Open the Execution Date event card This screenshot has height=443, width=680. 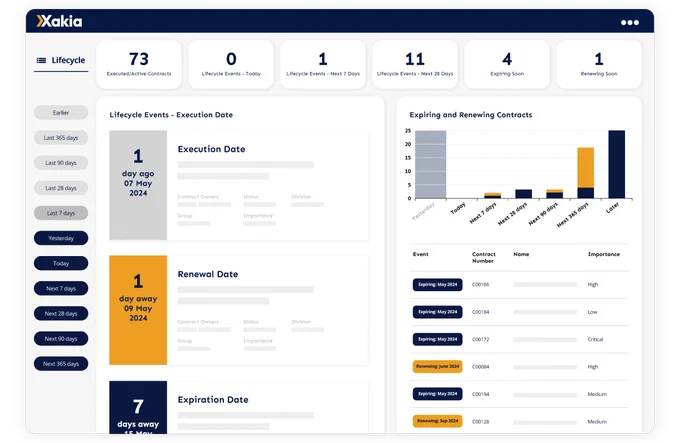tap(239, 186)
